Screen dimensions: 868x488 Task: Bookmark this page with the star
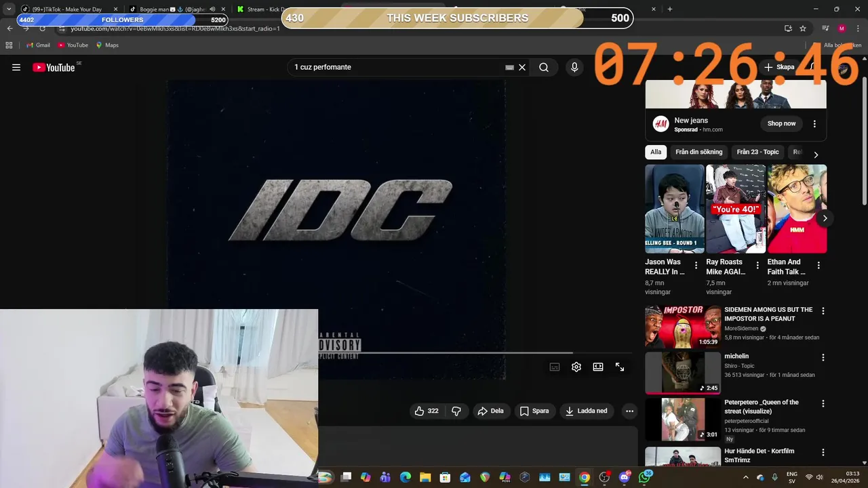click(803, 28)
